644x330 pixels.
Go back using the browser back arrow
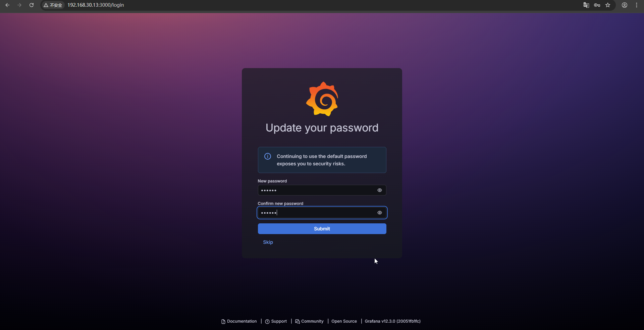tap(7, 5)
